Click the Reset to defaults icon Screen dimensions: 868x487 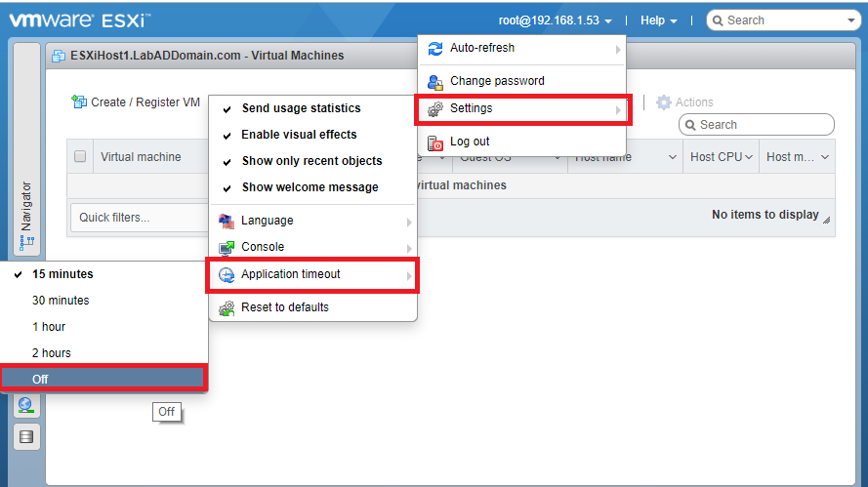tap(227, 308)
